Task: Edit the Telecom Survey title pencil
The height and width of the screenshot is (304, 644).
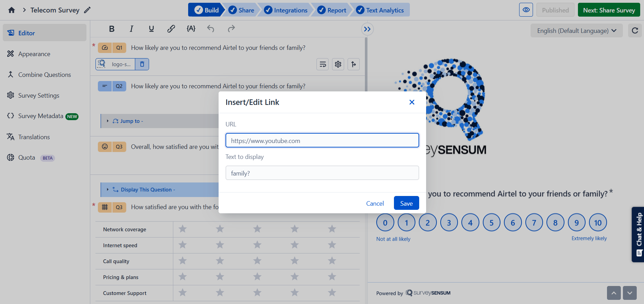Action: pyautogui.click(x=87, y=10)
